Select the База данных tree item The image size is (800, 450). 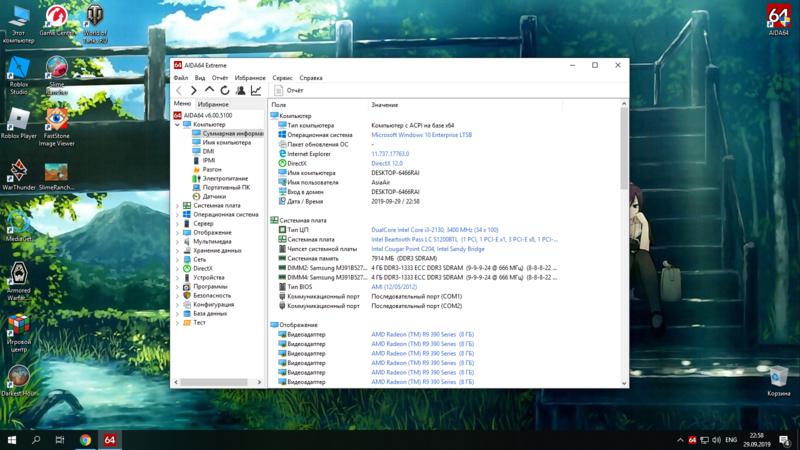point(205,314)
